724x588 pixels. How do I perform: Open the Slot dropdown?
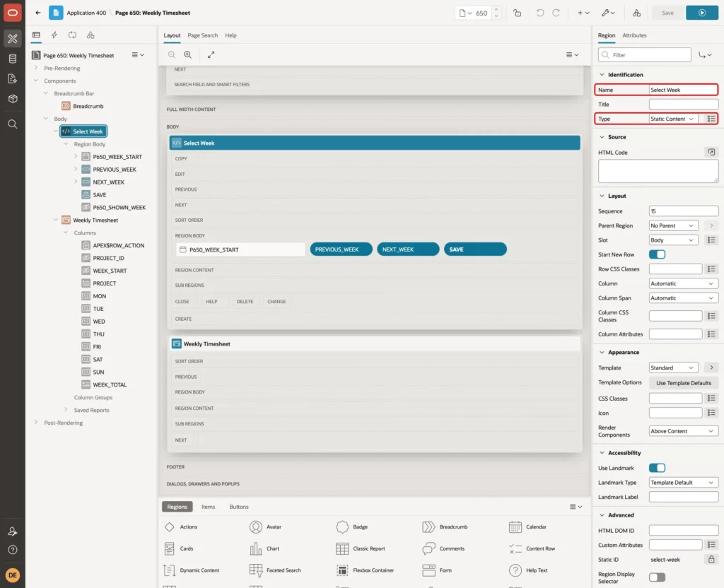pos(673,240)
